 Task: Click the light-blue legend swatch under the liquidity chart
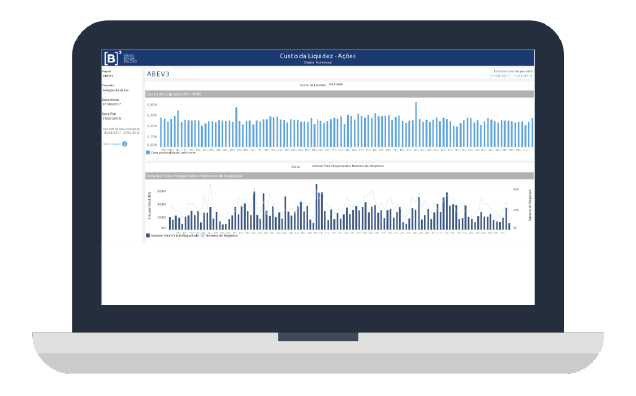click(148, 153)
